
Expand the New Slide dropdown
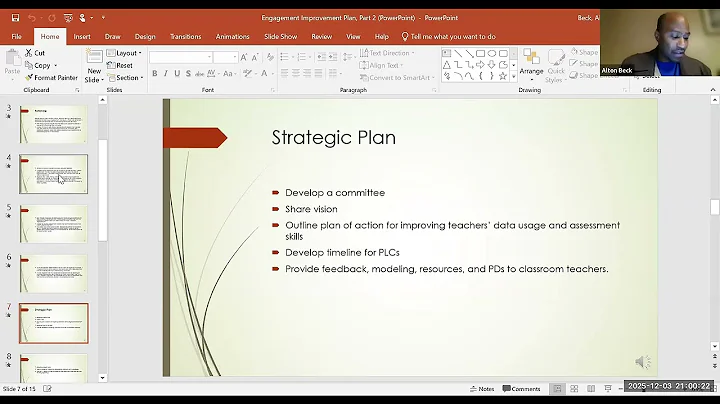94,76
